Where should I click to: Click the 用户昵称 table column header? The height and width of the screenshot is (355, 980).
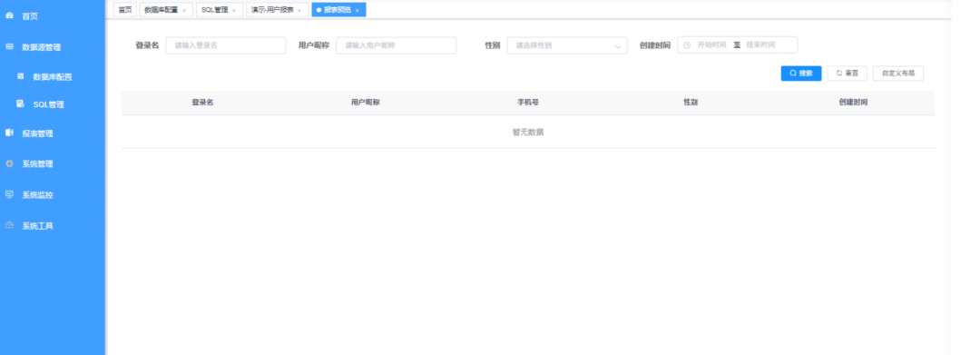point(365,103)
